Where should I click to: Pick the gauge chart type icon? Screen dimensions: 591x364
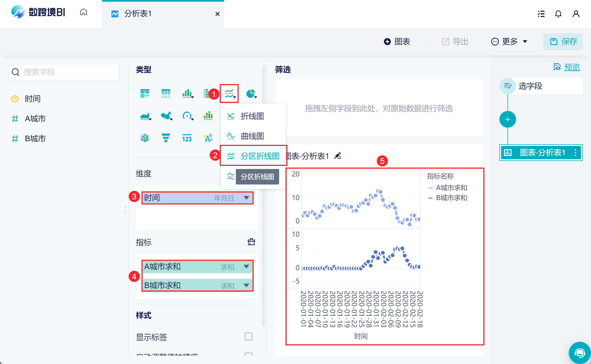coord(187,116)
